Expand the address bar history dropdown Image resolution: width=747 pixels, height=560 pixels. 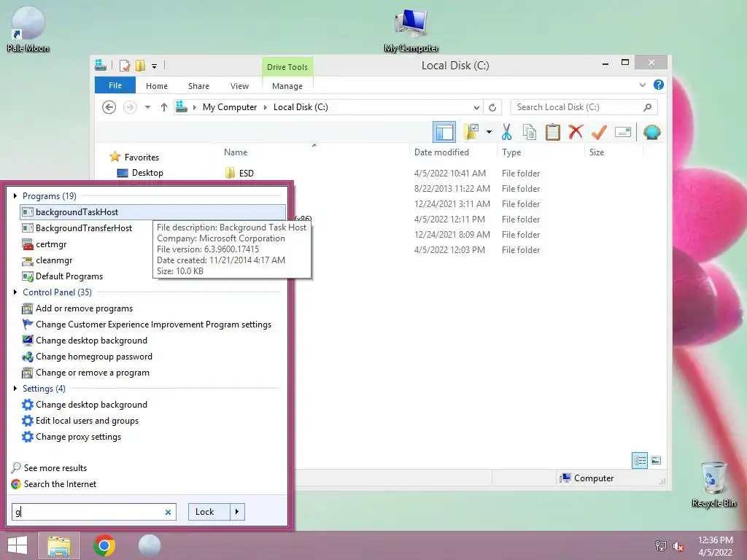476,108
